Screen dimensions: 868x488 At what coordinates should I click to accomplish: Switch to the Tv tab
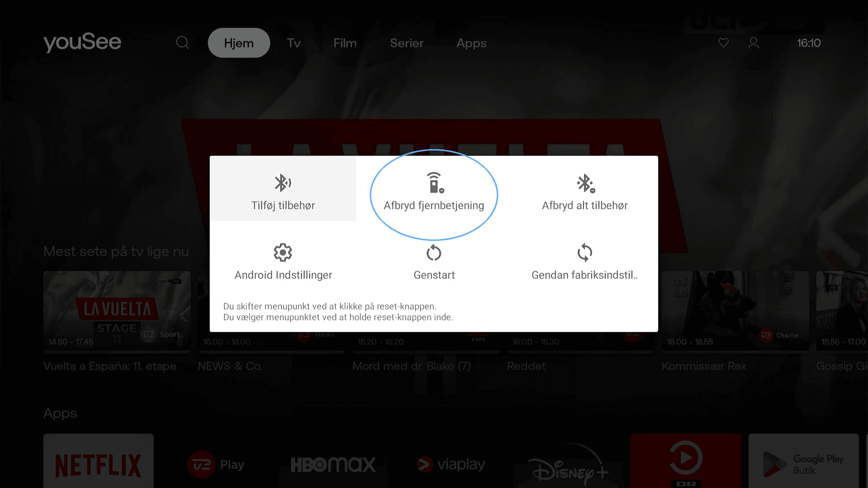[293, 43]
